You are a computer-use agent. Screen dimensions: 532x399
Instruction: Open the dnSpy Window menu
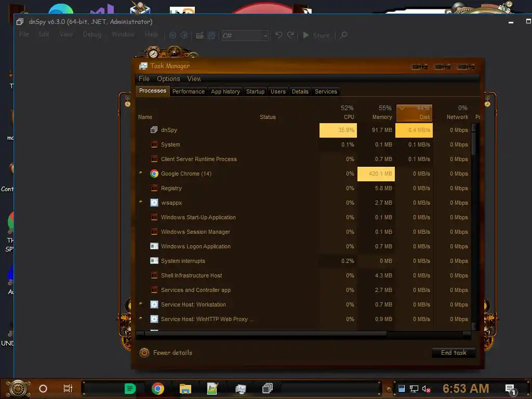pyautogui.click(x=123, y=34)
